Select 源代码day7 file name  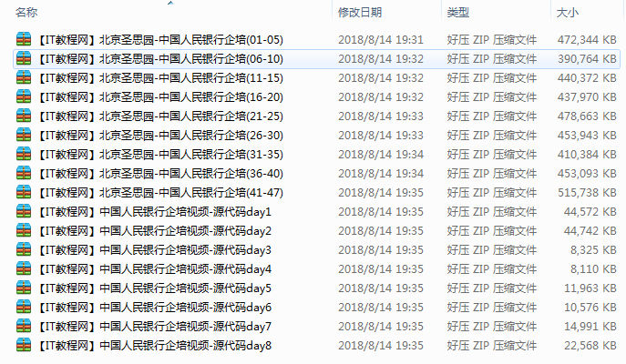pos(154,327)
